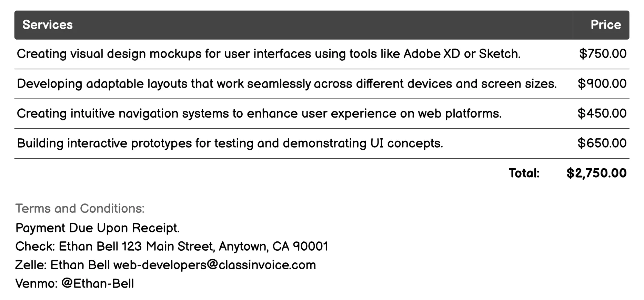Click the $900.00 price cell
This screenshot has height=300, width=644.
click(x=602, y=84)
